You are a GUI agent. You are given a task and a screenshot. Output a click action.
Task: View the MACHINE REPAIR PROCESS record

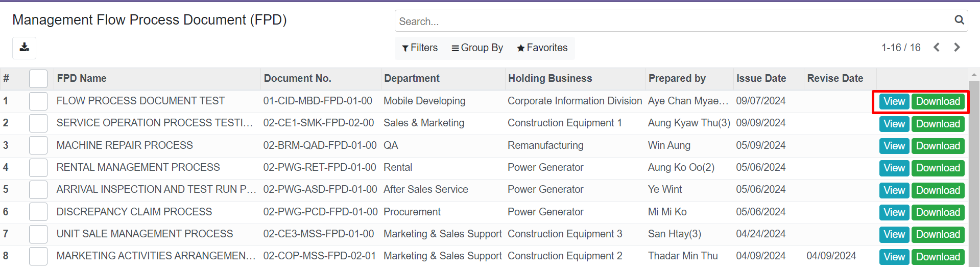click(x=894, y=146)
